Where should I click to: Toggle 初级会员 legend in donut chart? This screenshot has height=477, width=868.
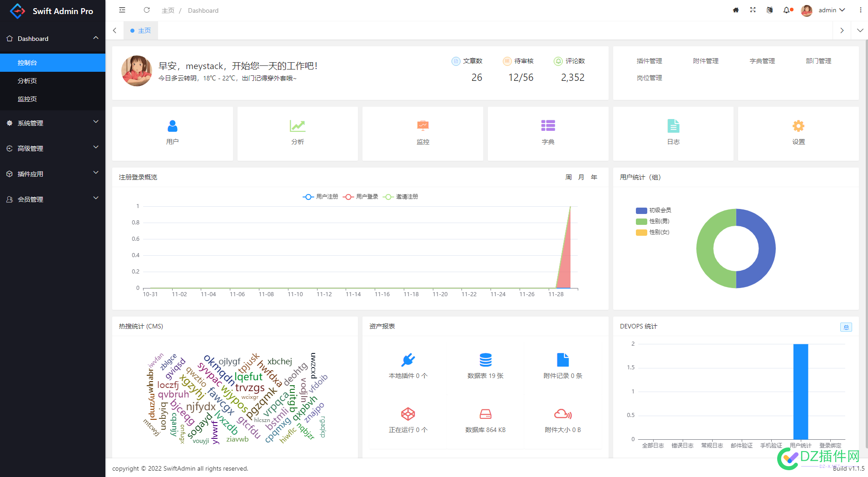click(654, 210)
